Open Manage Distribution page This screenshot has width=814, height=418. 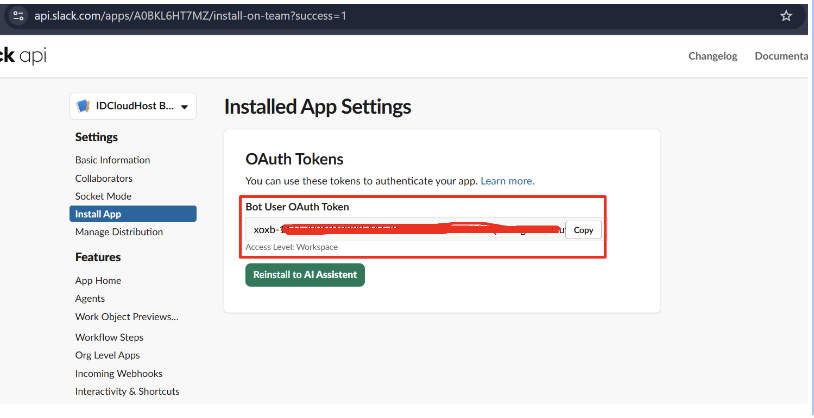119,232
